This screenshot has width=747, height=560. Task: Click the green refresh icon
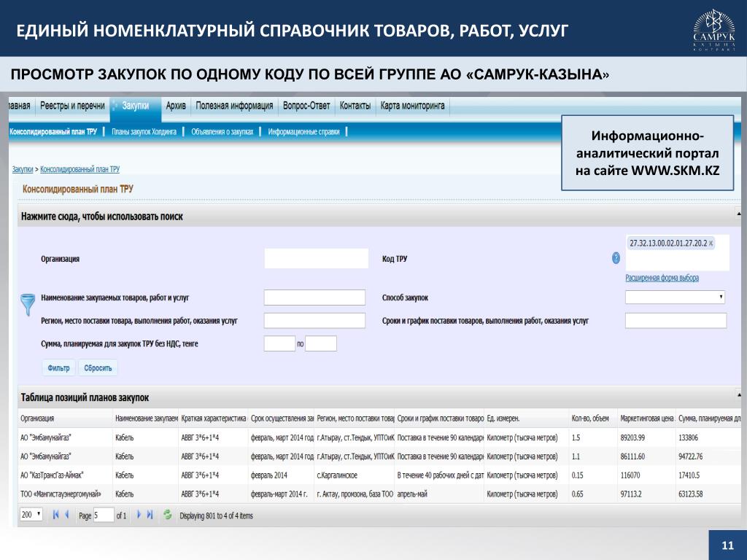(x=167, y=515)
